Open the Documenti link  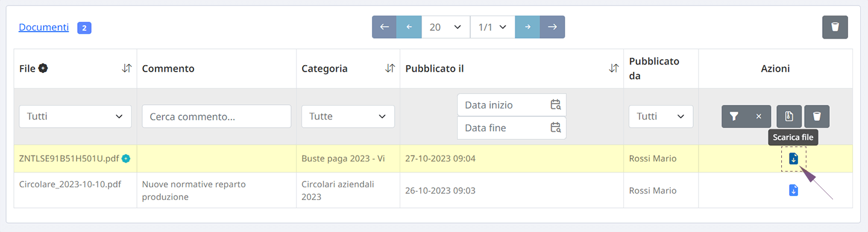point(43,27)
